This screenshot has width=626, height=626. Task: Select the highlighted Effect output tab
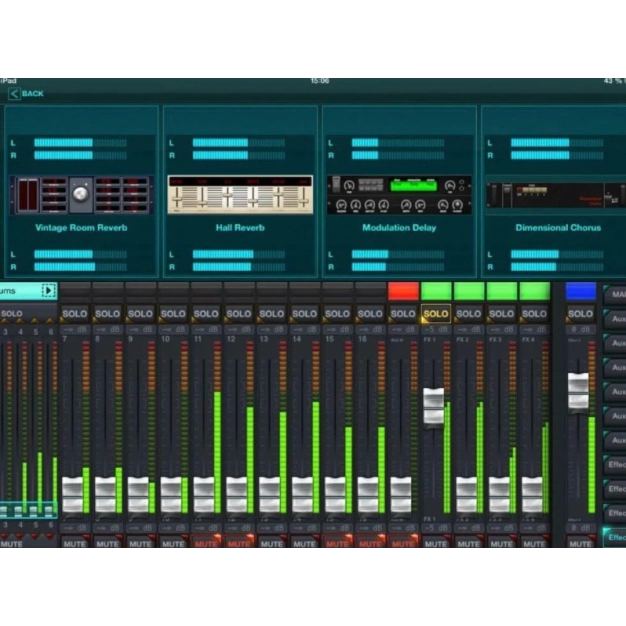615,537
